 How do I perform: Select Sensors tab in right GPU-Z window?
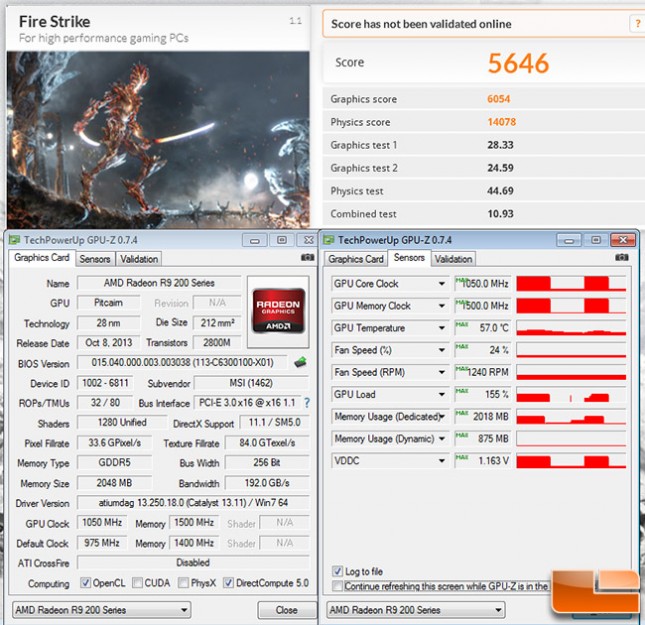click(409, 258)
